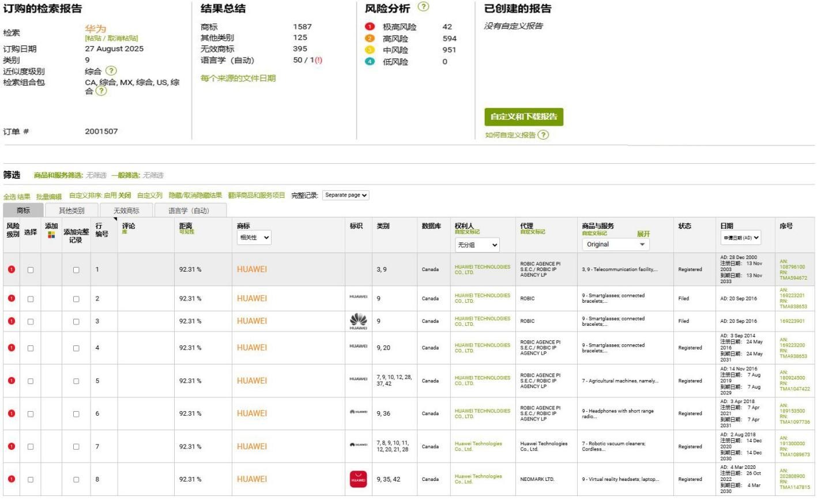Click the yellow medium-risk number 3 swatch

[x=370, y=50]
